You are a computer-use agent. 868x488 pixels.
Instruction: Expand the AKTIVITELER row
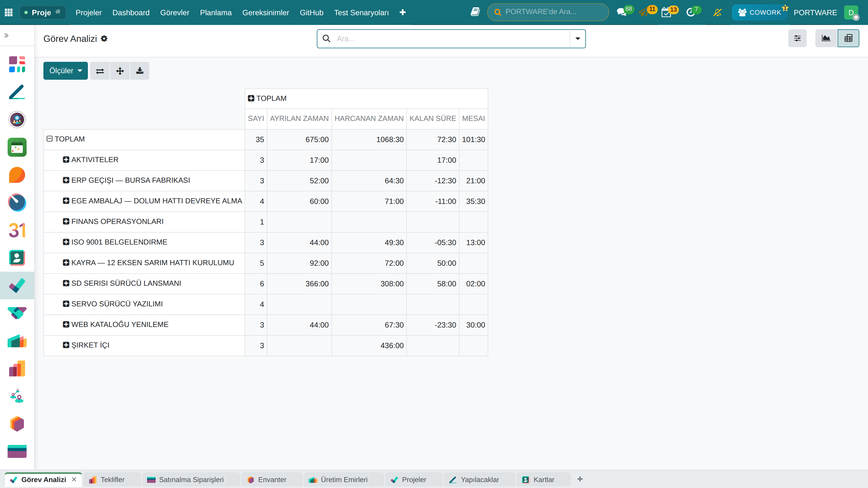(x=66, y=160)
